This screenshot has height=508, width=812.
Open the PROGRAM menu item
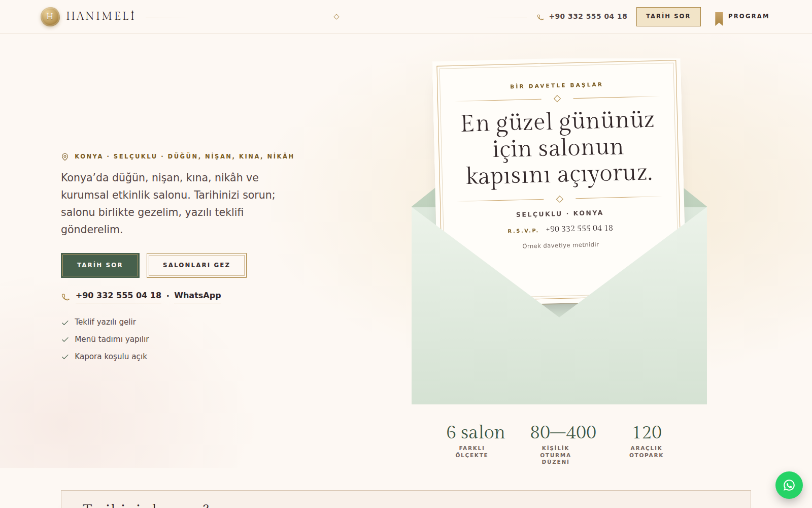coord(749,16)
